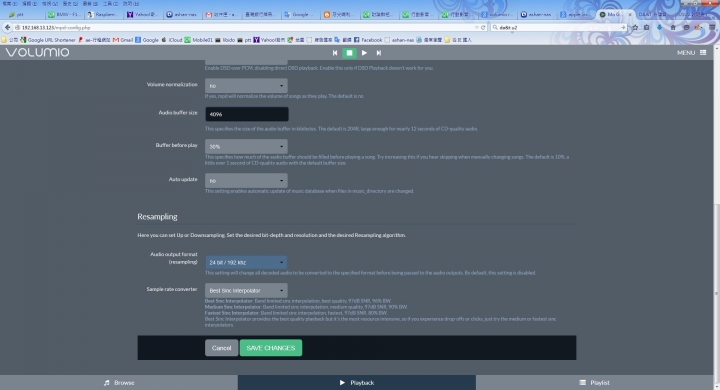Click the green stop button
The width and height of the screenshot is (720, 390).
click(x=349, y=53)
